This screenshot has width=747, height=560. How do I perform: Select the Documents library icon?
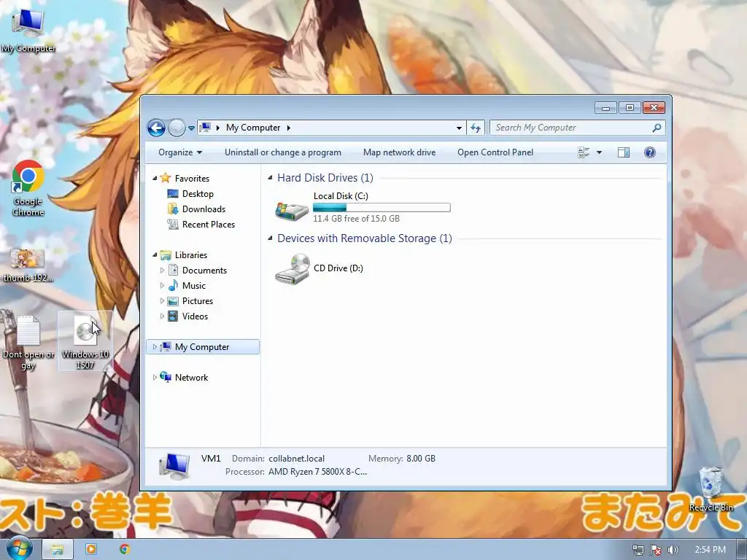174,270
